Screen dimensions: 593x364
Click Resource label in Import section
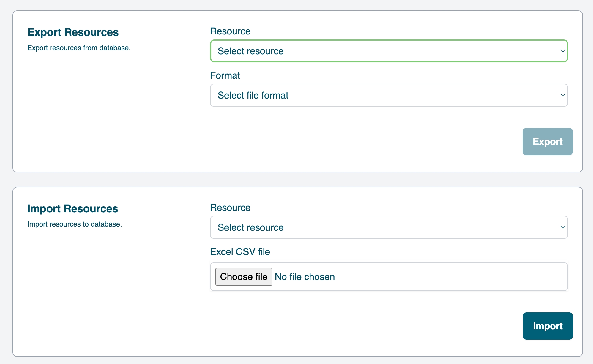pyautogui.click(x=230, y=208)
